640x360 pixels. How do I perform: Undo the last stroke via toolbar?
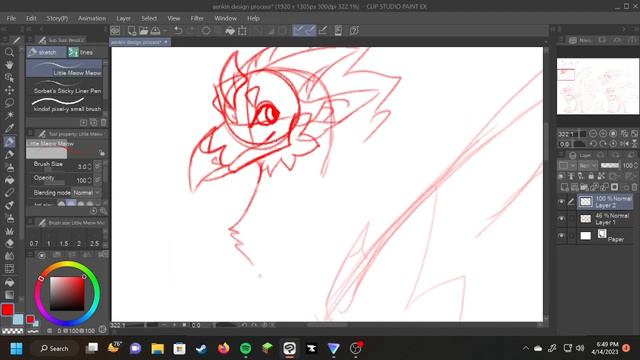178,31
